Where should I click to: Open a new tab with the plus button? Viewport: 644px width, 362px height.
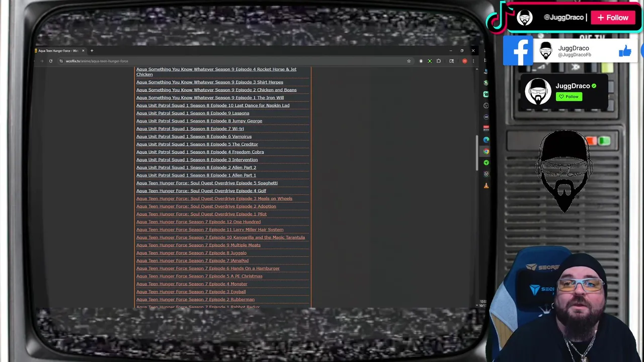92,50
